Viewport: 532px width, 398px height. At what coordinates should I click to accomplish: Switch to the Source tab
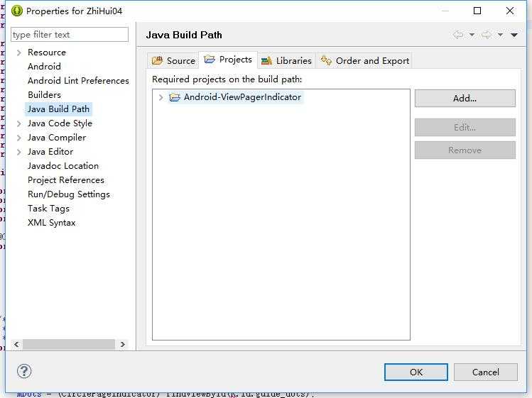click(x=173, y=61)
